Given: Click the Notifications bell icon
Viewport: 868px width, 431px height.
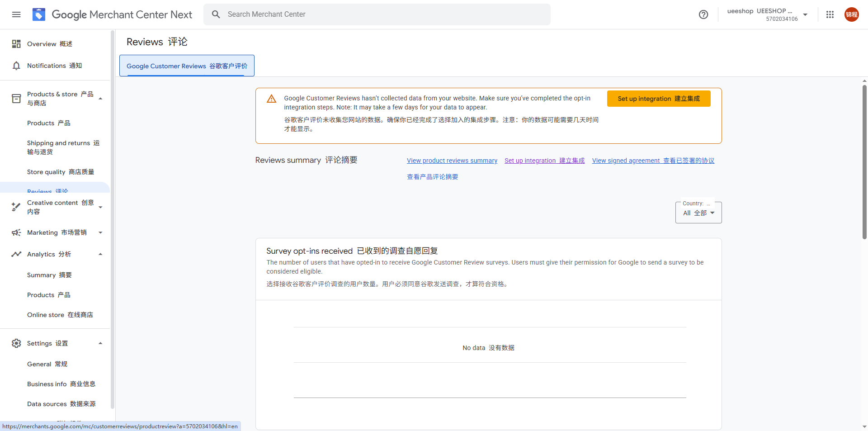Looking at the screenshot, I should coord(16,66).
